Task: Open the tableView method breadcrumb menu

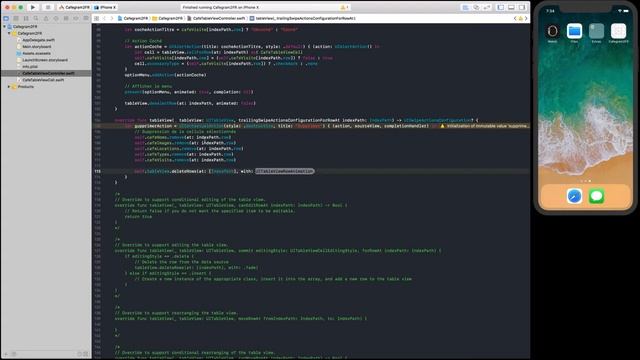Action: pos(303,18)
